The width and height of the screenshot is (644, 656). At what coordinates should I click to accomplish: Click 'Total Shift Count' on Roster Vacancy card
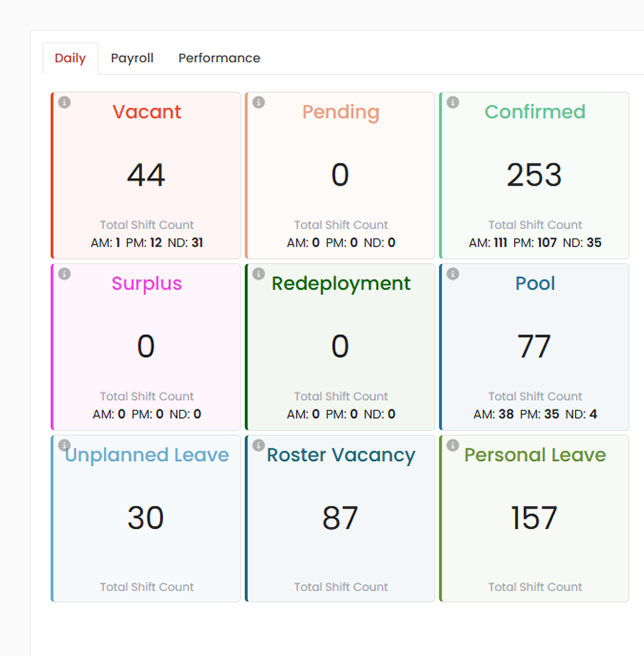341,587
